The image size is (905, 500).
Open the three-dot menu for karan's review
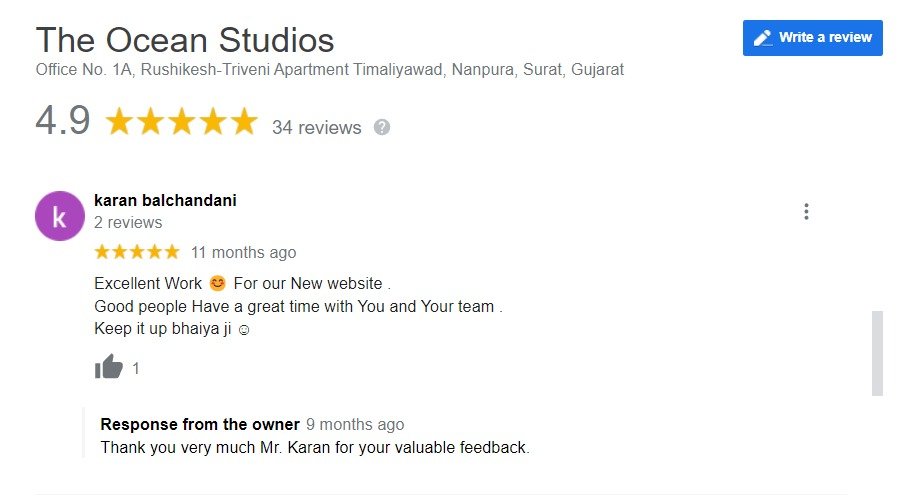(806, 211)
